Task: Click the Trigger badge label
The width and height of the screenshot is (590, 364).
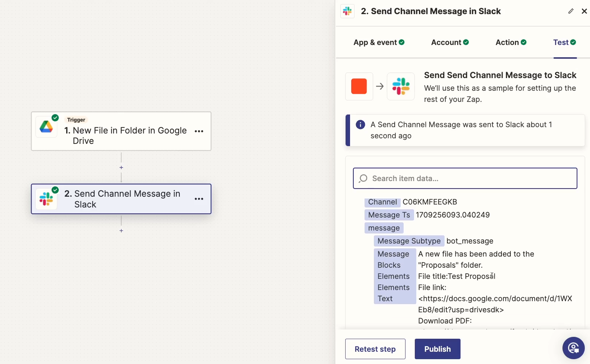Action: pyautogui.click(x=76, y=120)
